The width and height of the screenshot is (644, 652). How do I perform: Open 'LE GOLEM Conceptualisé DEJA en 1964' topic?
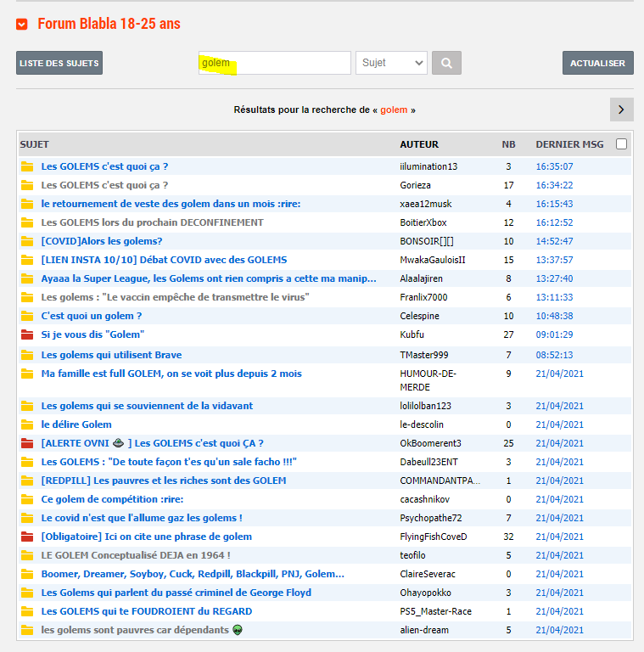pyautogui.click(x=136, y=555)
